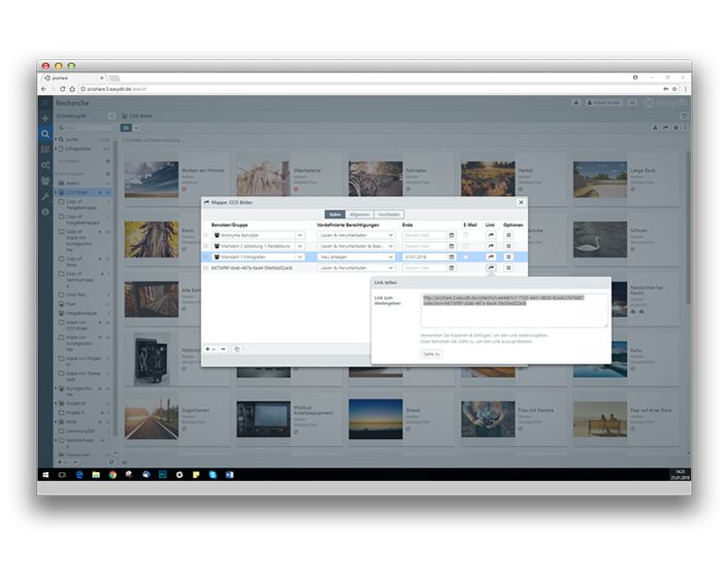
Task: Open view mode dropdown arrow beside grid button
Action: pyautogui.click(x=137, y=128)
